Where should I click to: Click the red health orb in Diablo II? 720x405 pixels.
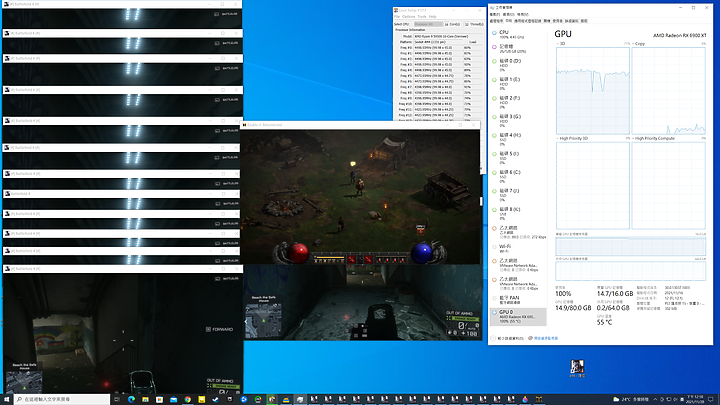tap(298, 253)
